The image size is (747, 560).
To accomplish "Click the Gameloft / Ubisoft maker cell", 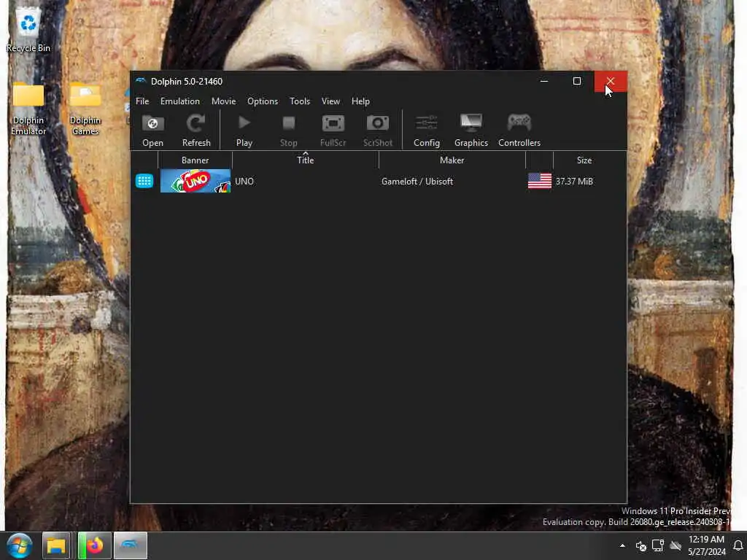I will [417, 181].
